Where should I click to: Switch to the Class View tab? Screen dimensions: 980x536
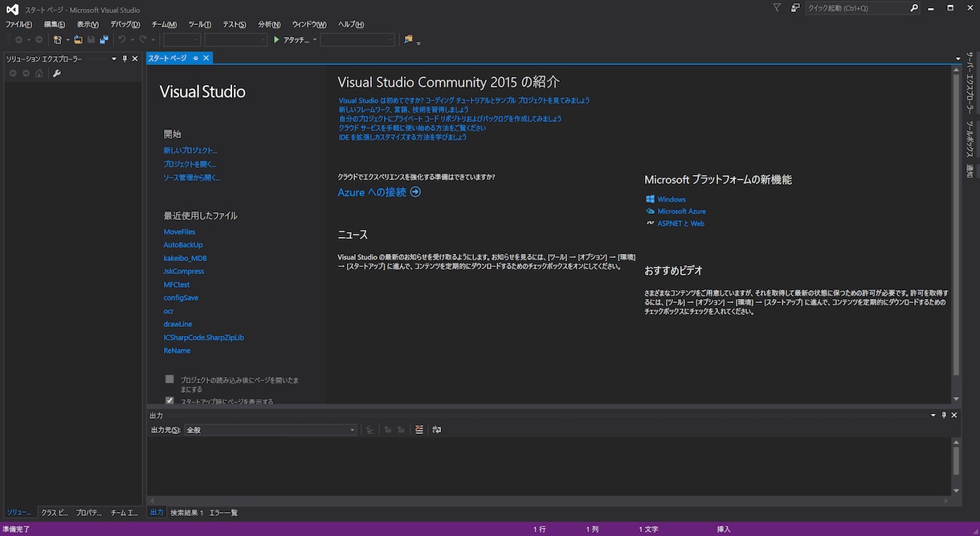coord(55,513)
